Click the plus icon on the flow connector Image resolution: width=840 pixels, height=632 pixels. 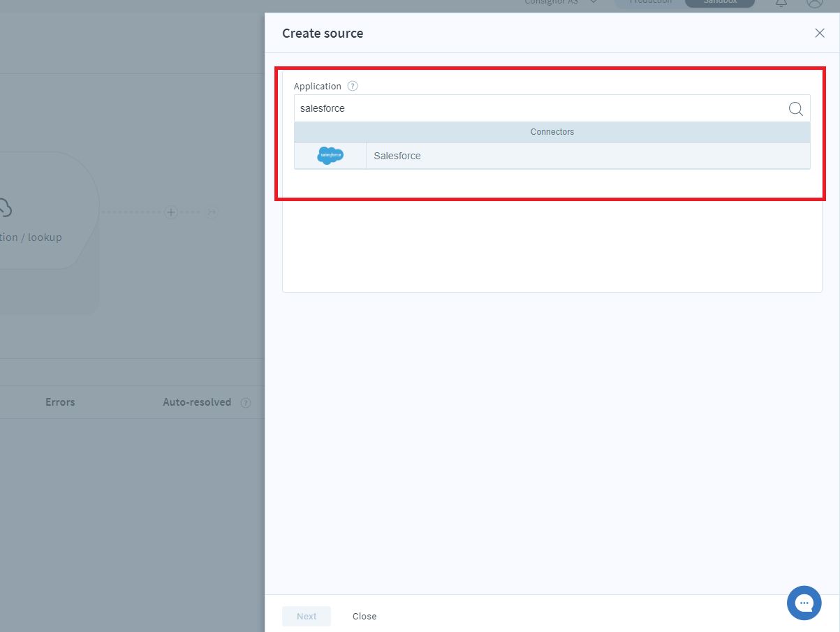pyautogui.click(x=171, y=212)
